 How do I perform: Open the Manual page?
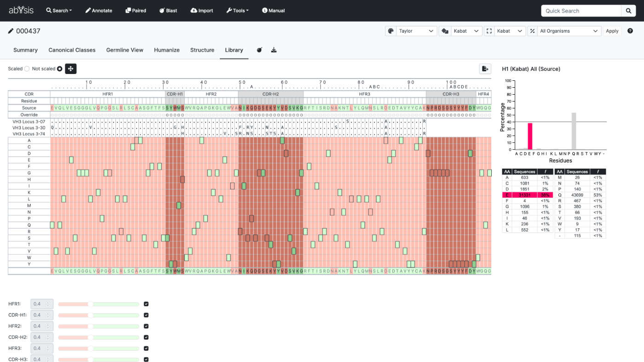(273, 11)
